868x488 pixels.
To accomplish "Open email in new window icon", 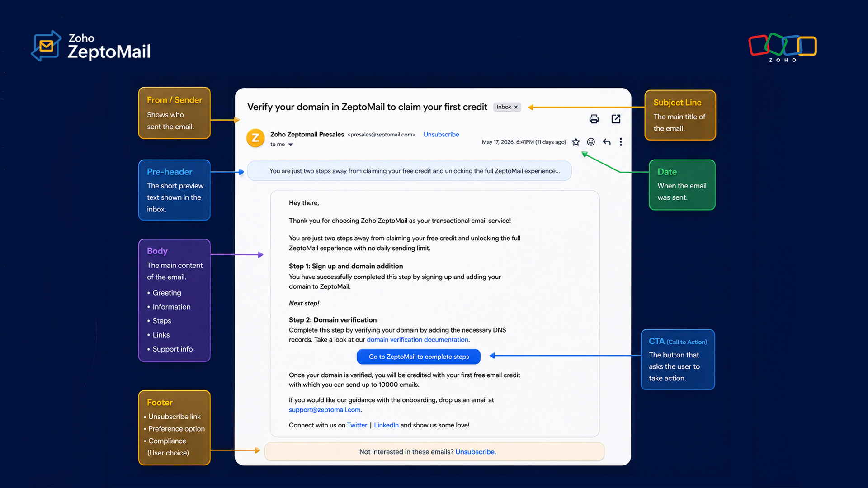I will (x=616, y=119).
